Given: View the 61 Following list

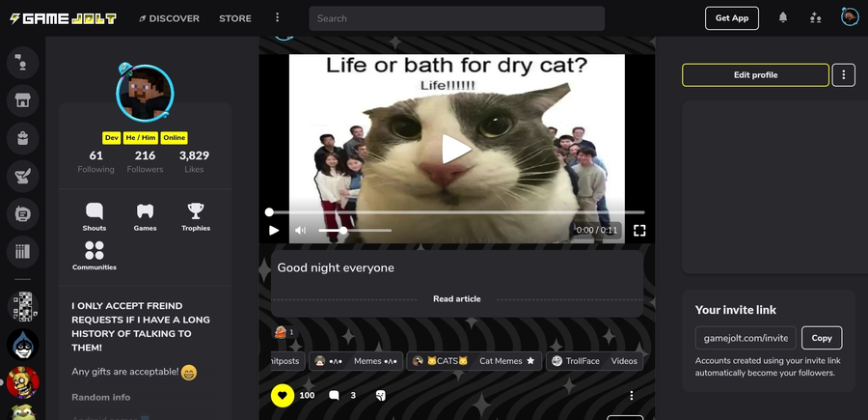Looking at the screenshot, I should point(95,162).
